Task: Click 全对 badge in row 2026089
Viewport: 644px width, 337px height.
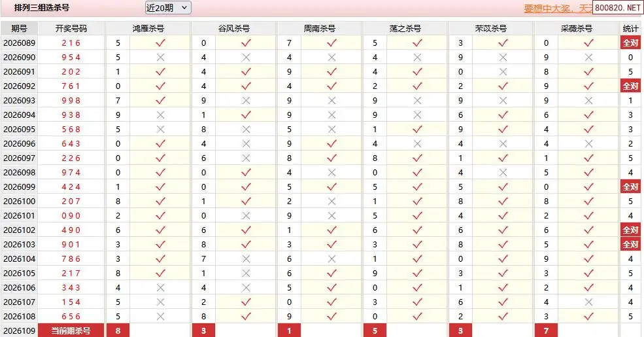Action: pos(630,43)
